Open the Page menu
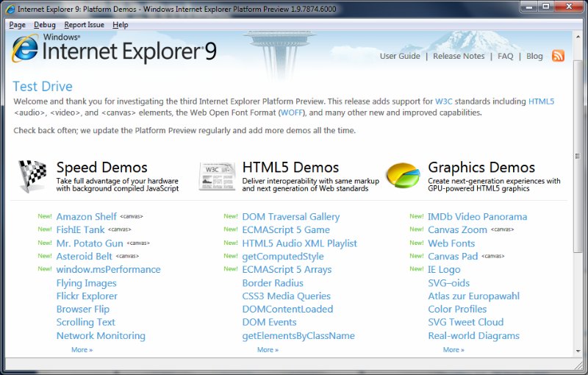 point(17,25)
